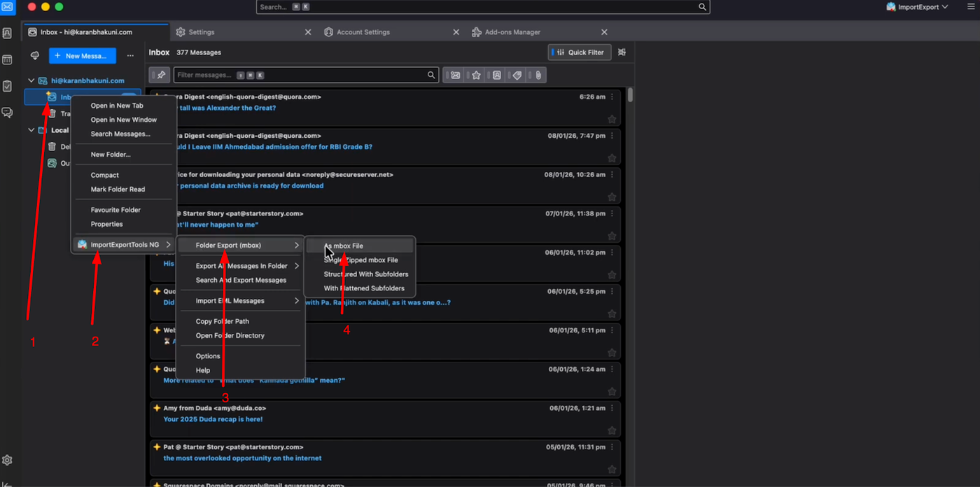Click the Filter messages input field
Screen dimensions: 980x487
(x=301, y=75)
